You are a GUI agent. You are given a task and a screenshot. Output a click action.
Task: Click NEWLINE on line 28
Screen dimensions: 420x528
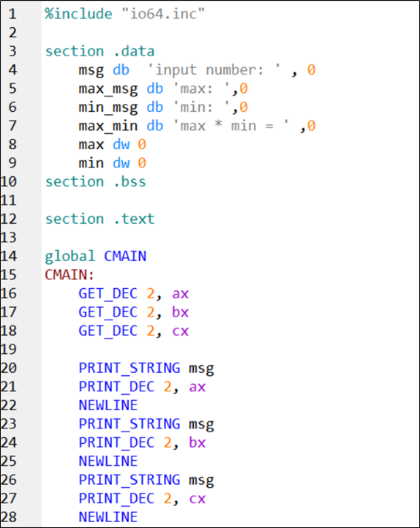click(x=108, y=517)
